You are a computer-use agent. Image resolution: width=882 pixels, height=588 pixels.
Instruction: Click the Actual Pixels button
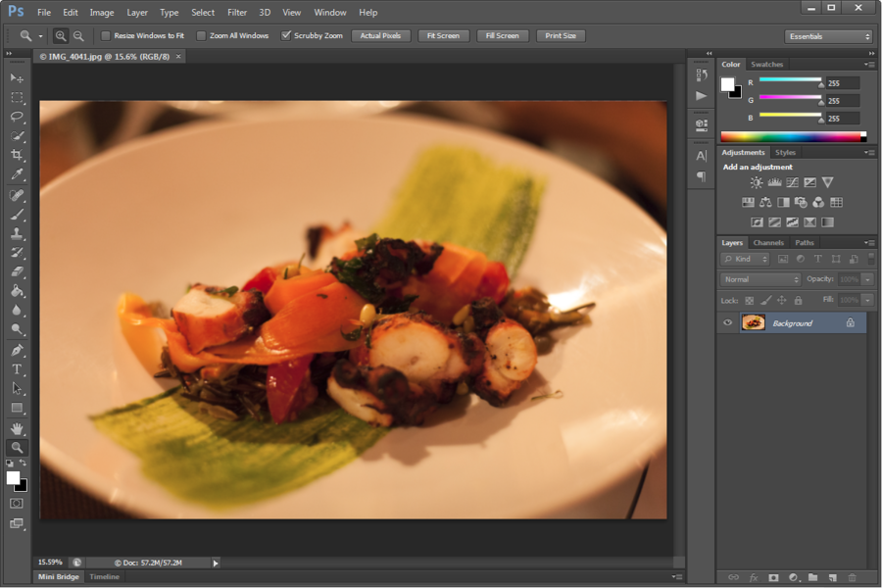(381, 36)
